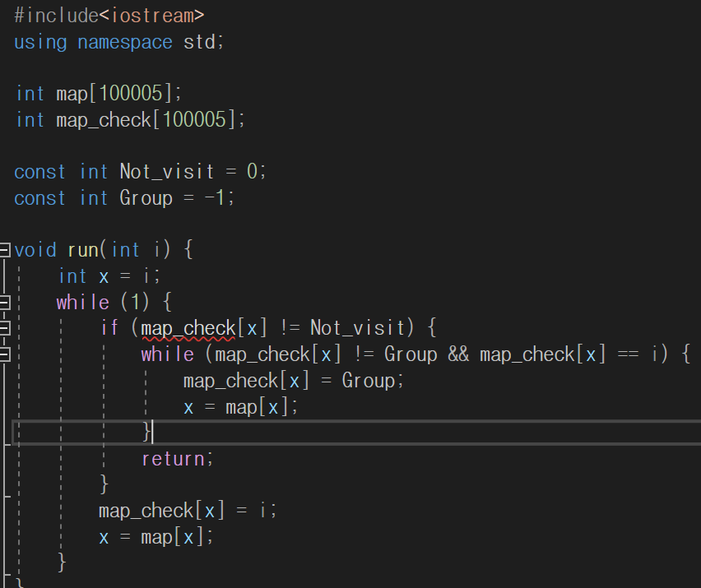Click the '#include' directive
This screenshot has width=701, height=588.
[56, 16]
